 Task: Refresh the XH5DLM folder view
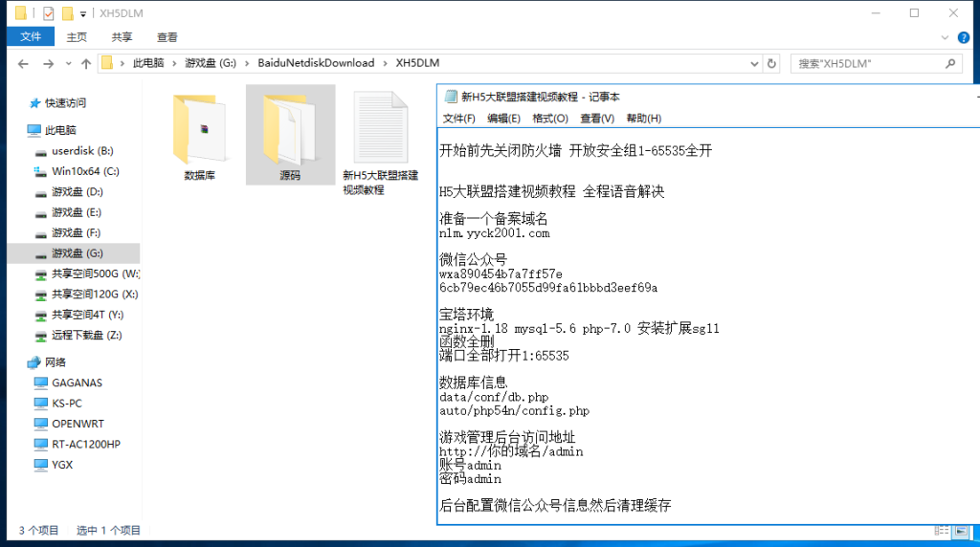772,64
